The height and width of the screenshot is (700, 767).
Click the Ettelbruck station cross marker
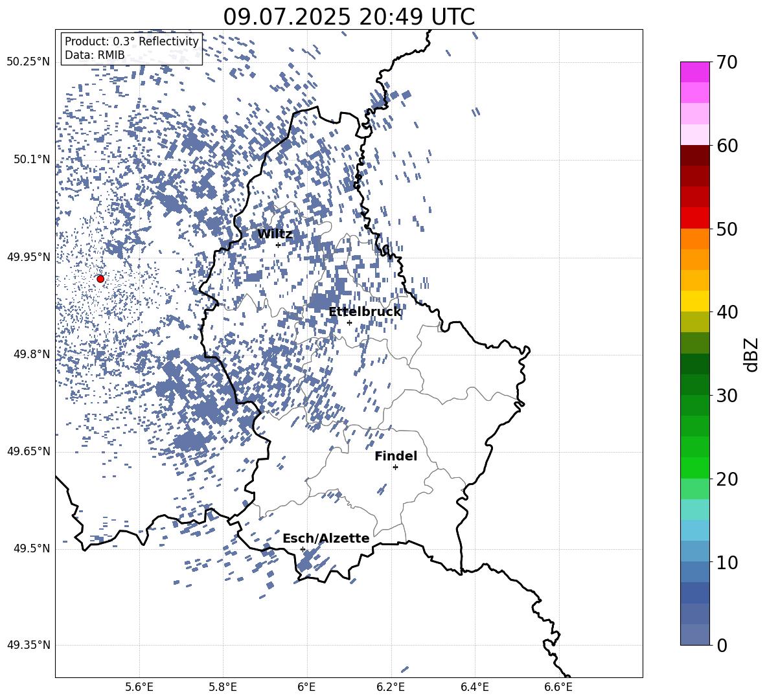(349, 322)
